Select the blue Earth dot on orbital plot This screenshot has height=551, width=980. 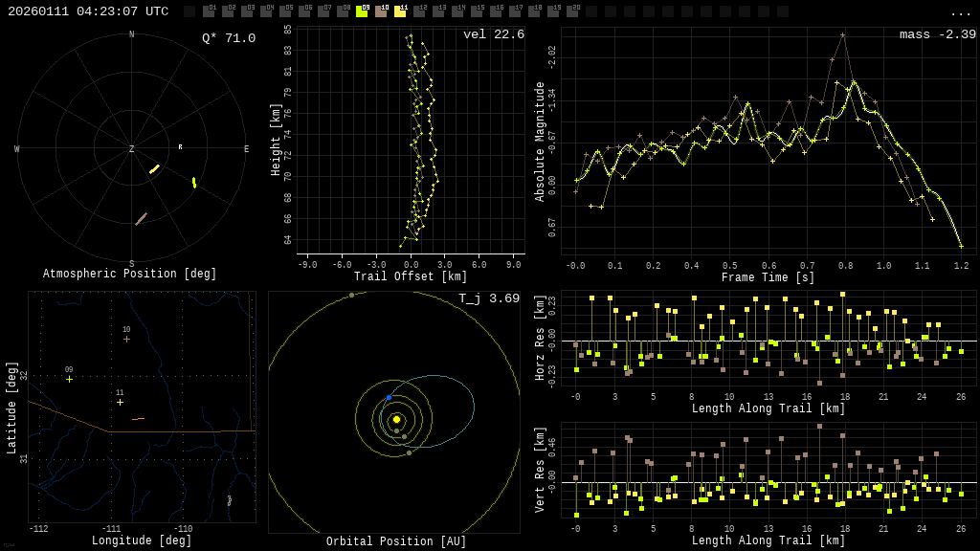coord(389,397)
